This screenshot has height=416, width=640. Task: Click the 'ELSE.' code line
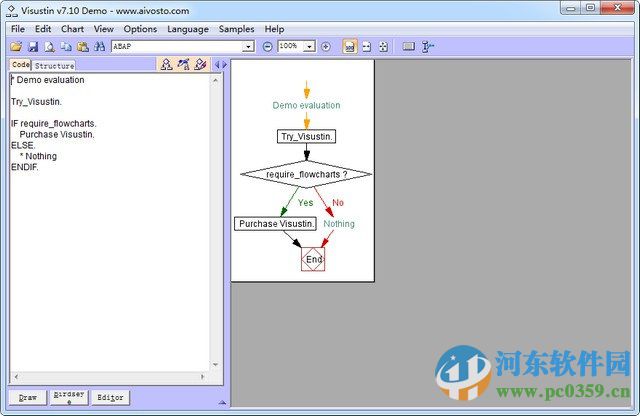pyautogui.click(x=23, y=145)
